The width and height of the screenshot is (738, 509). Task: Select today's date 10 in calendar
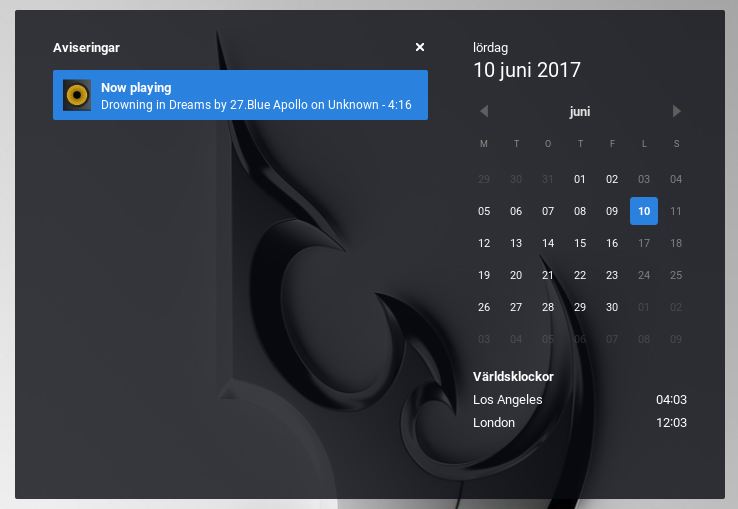click(x=644, y=211)
